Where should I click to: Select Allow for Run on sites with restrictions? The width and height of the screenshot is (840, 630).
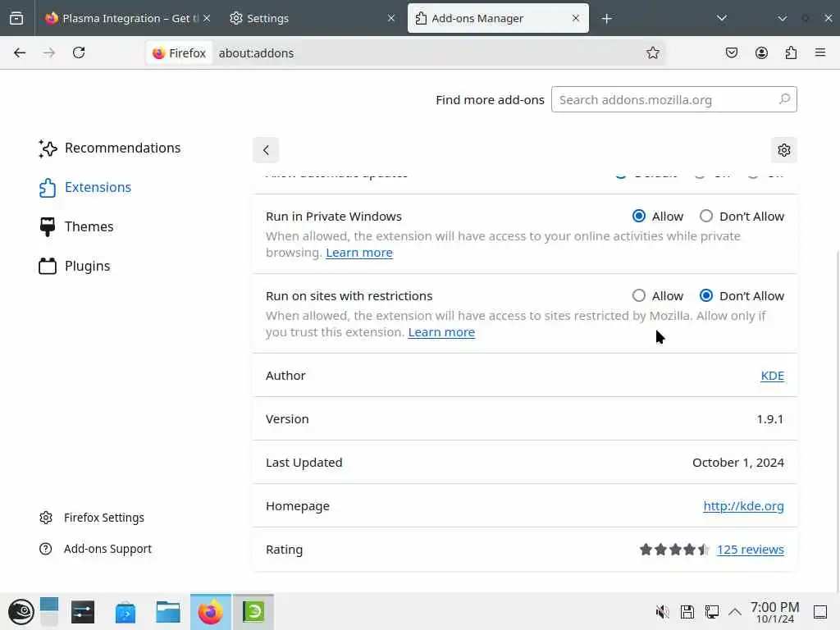(638, 295)
